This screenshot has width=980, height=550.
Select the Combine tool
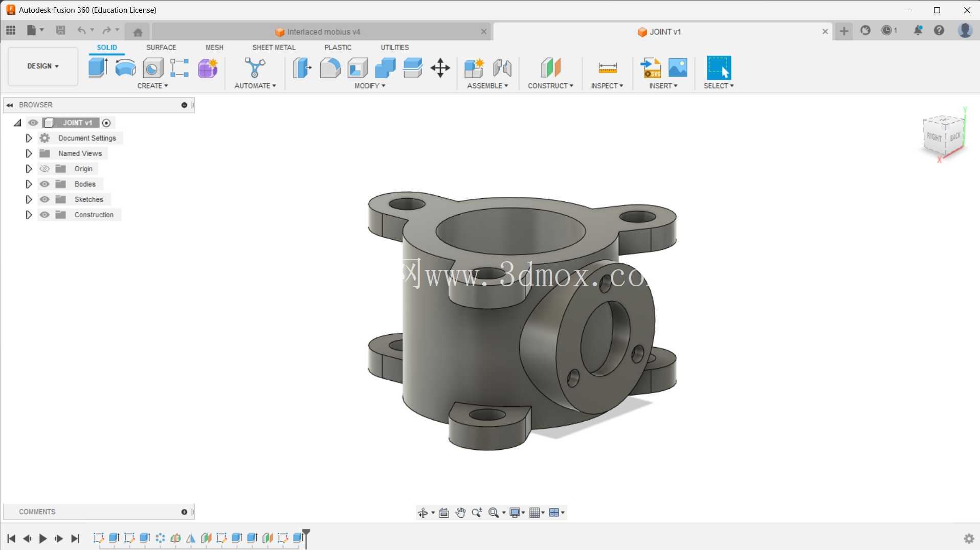click(385, 67)
